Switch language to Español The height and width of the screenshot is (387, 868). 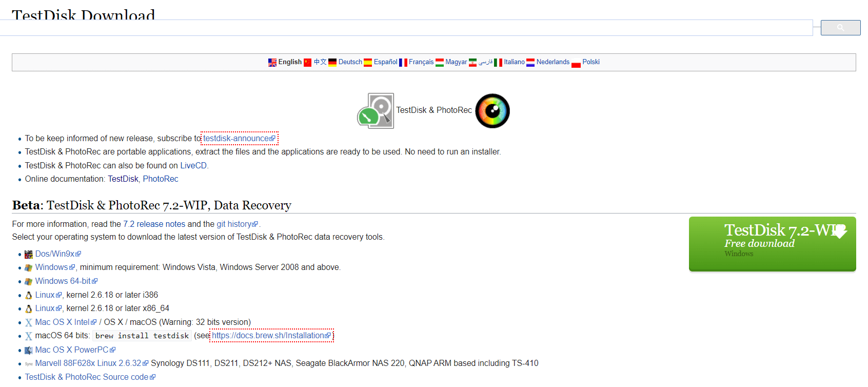pyautogui.click(x=386, y=62)
